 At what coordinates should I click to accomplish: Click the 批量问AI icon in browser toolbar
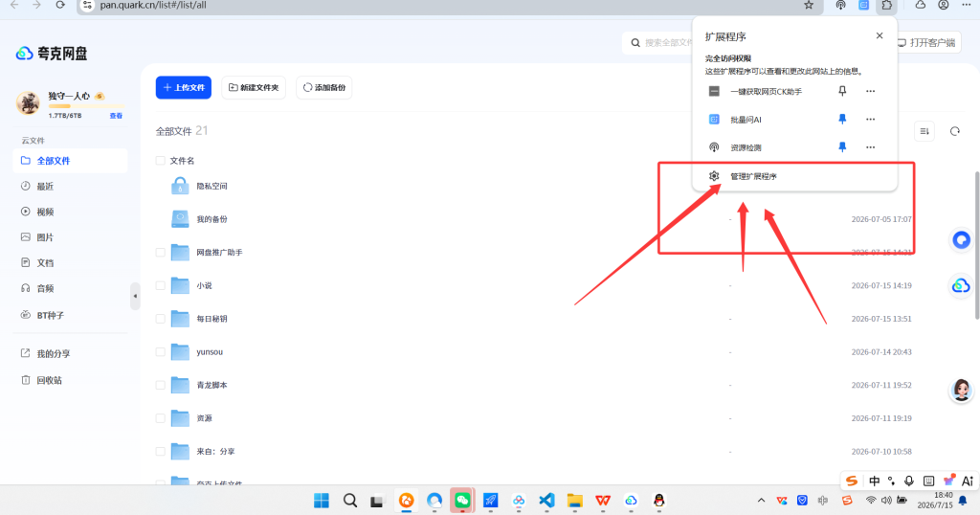click(864, 5)
